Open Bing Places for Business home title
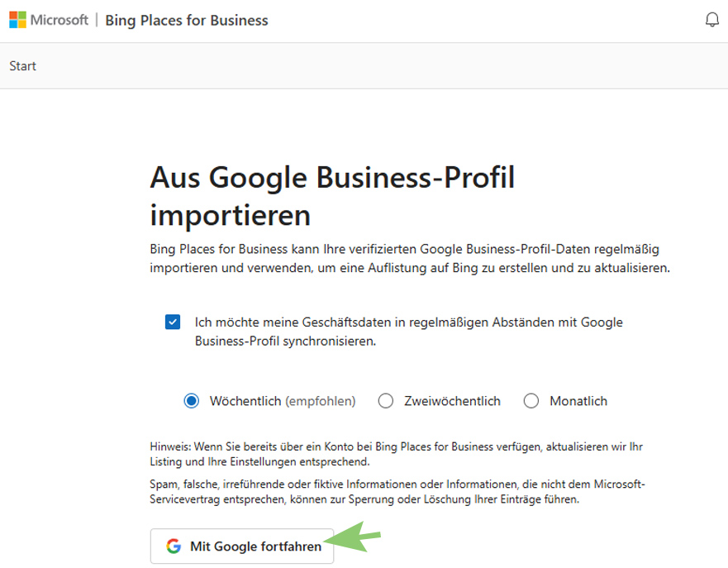The width and height of the screenshot is (728, 568). (x=187, y=20)
